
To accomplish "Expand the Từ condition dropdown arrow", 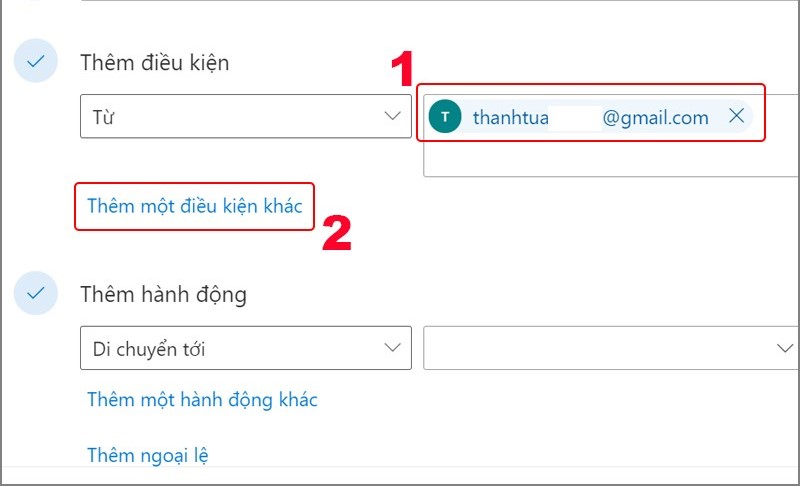I will [392, 117].
